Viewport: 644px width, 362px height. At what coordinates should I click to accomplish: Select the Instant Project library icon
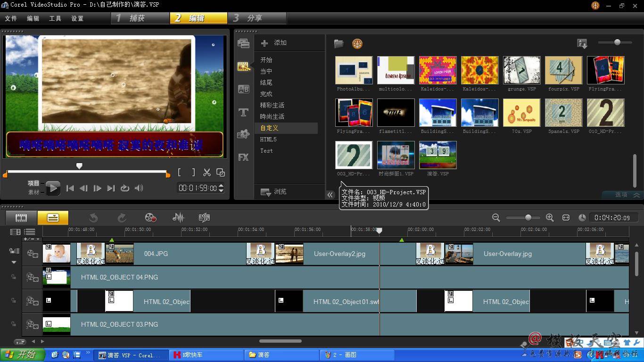click(243, 66)
